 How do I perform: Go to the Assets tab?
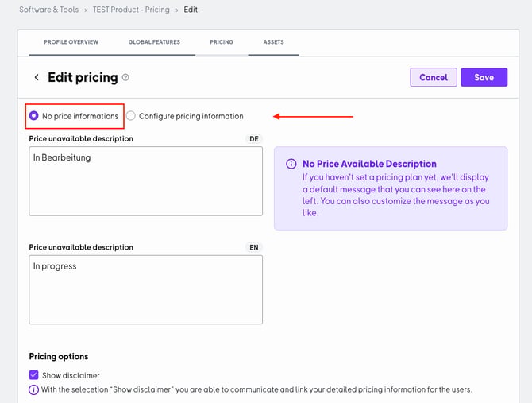pyautogui.click(x=273, y=42)
